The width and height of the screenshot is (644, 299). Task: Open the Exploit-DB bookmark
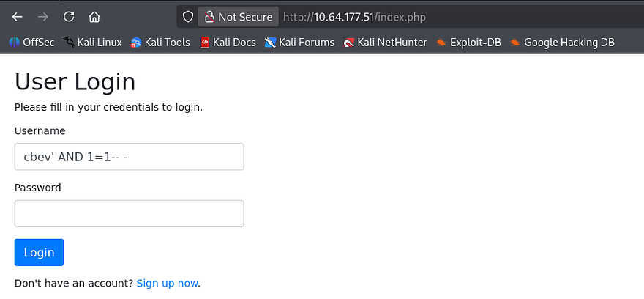pos(468,42)
